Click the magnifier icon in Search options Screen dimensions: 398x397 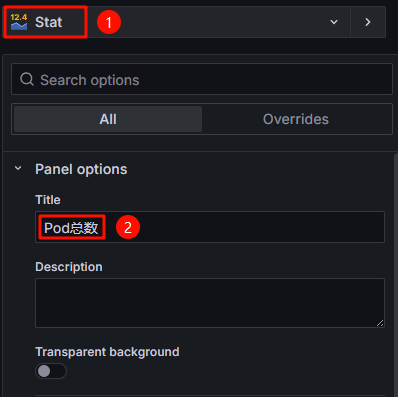pos(27,80)
